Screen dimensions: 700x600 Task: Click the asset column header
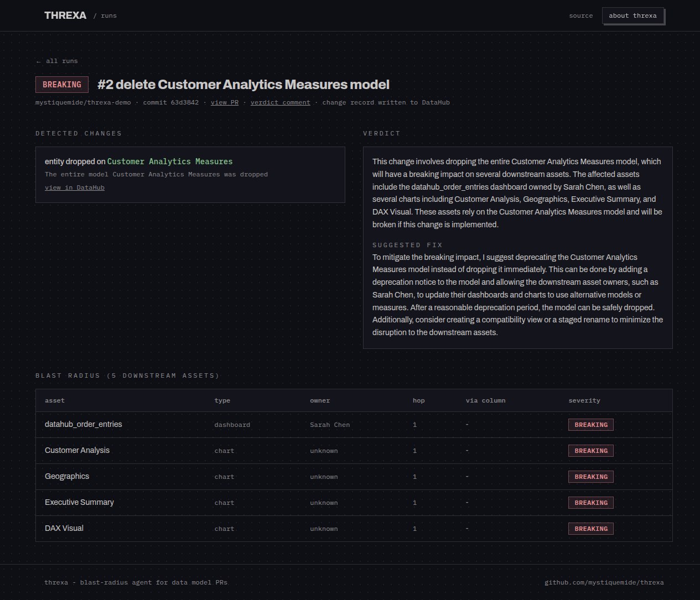click(x=55, y=400)
